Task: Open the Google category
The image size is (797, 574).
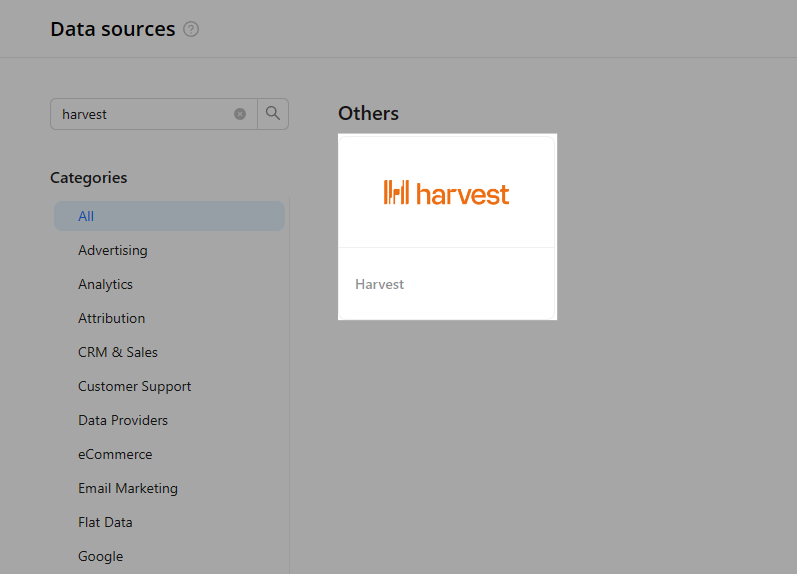Action: [101, 557]
